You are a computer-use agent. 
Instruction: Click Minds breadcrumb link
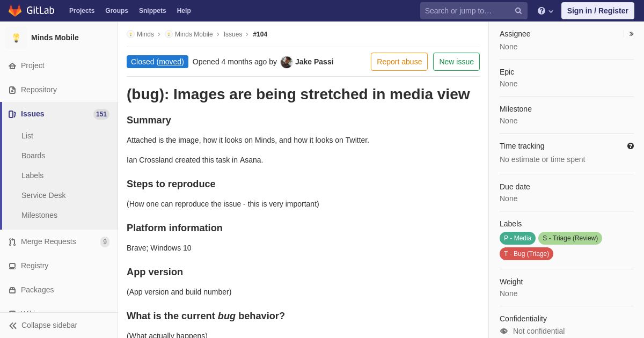click(x=145, y=34)
